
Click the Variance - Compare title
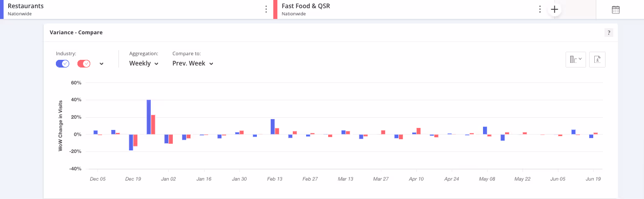pos(76,32)
